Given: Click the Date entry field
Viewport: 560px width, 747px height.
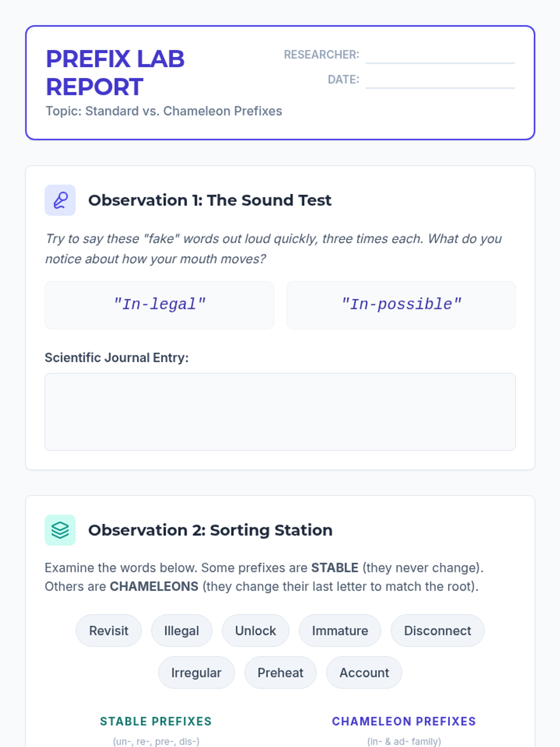Looking at the screenshot, I should point(440,80).
